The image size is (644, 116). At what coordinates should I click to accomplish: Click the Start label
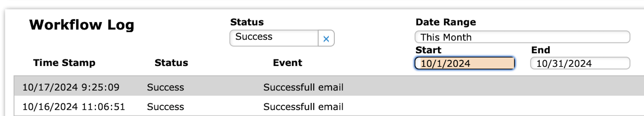(428, 50)
